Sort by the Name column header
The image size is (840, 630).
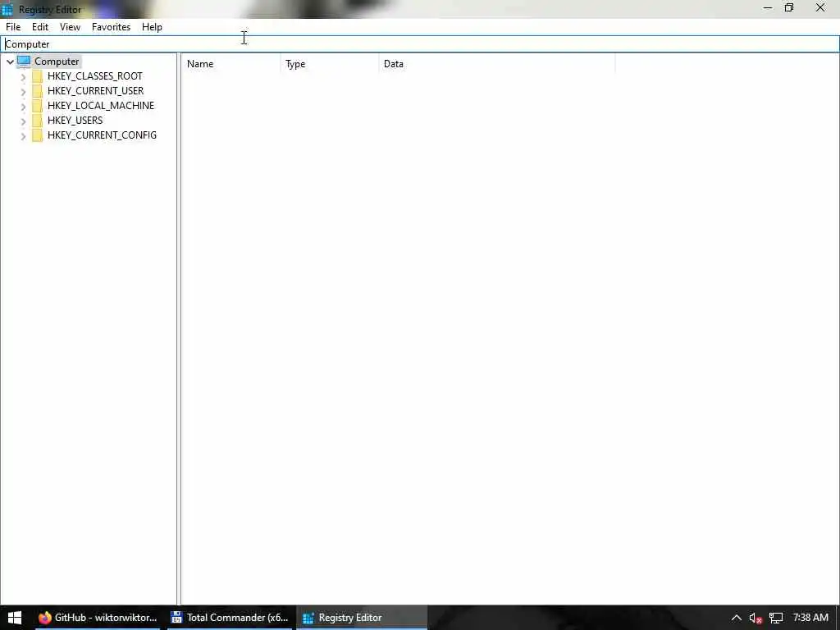231,64
